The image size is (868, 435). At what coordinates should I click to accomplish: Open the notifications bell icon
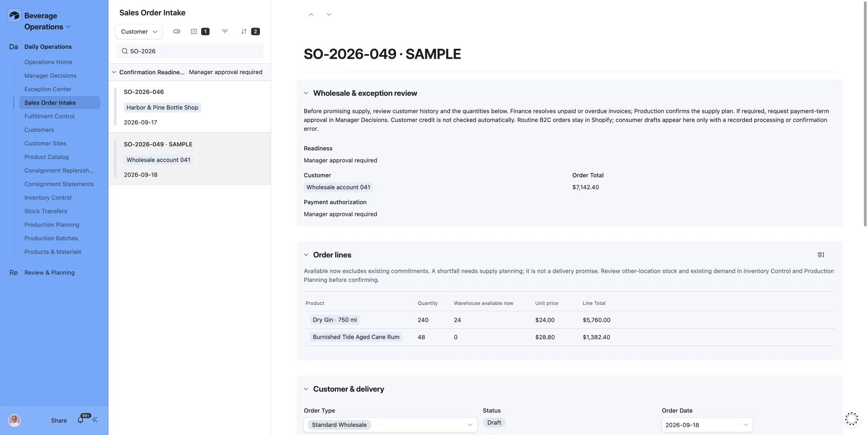[x=80, y=420]
